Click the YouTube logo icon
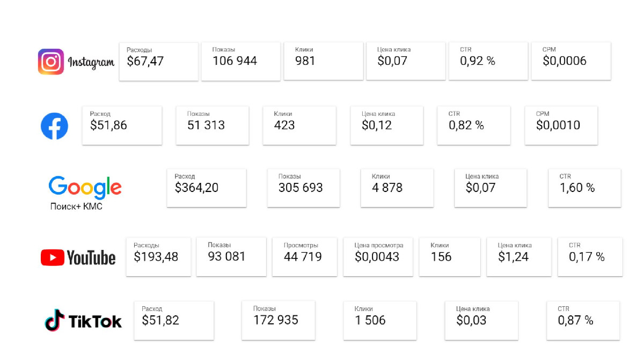Screen dimensions: 644x362 [53, 258]
